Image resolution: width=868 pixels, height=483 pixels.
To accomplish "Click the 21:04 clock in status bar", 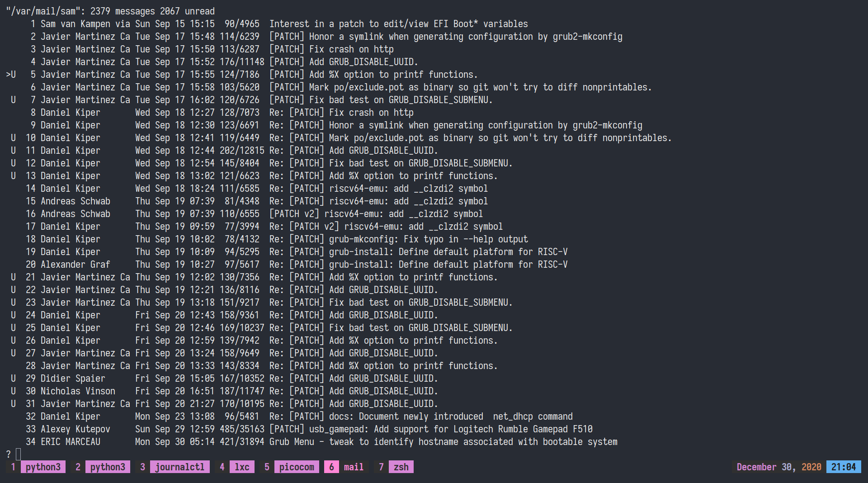I will click(843, 467).
